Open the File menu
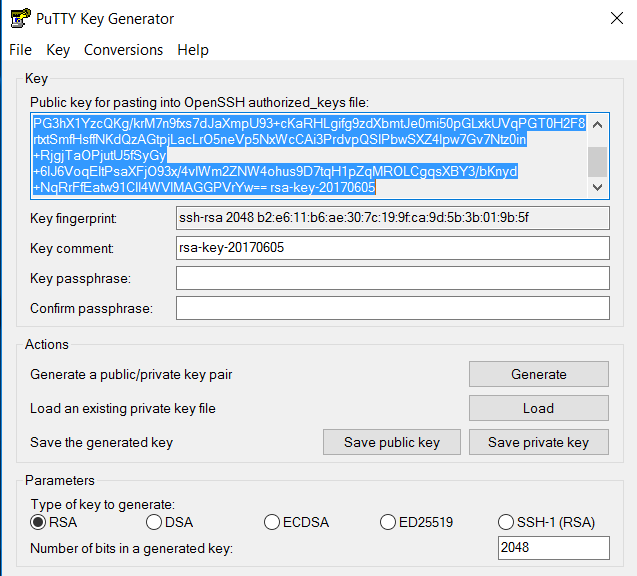The image size is (637, 576). tap(21, 50)
